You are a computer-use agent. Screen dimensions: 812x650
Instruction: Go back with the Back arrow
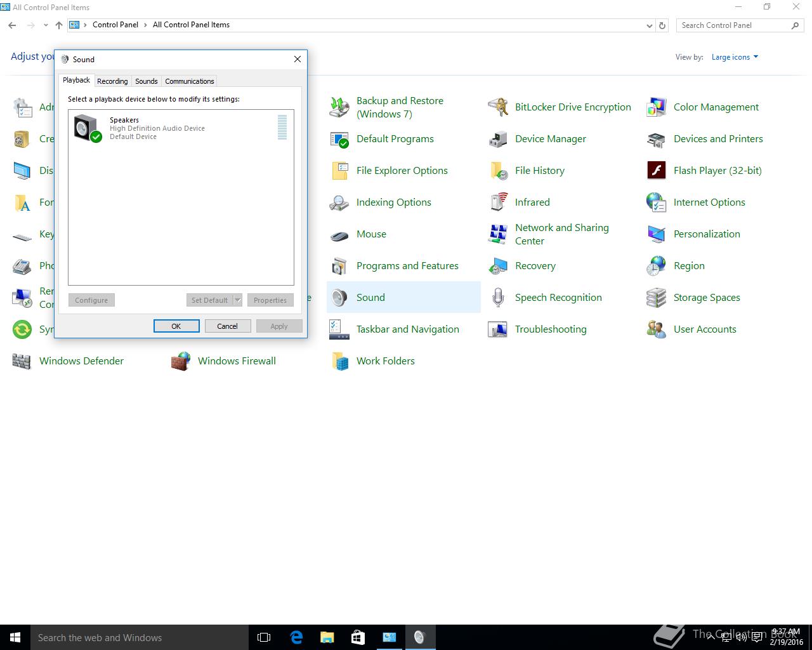(x=12, y=25)
